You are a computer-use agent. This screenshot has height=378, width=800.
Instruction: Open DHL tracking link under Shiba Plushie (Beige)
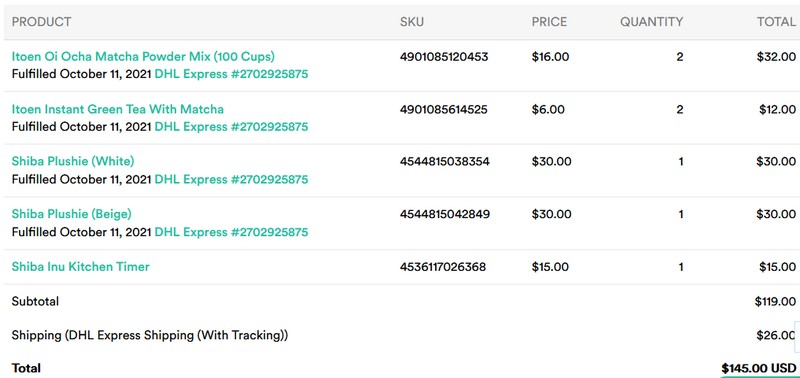tap(231, 232)
